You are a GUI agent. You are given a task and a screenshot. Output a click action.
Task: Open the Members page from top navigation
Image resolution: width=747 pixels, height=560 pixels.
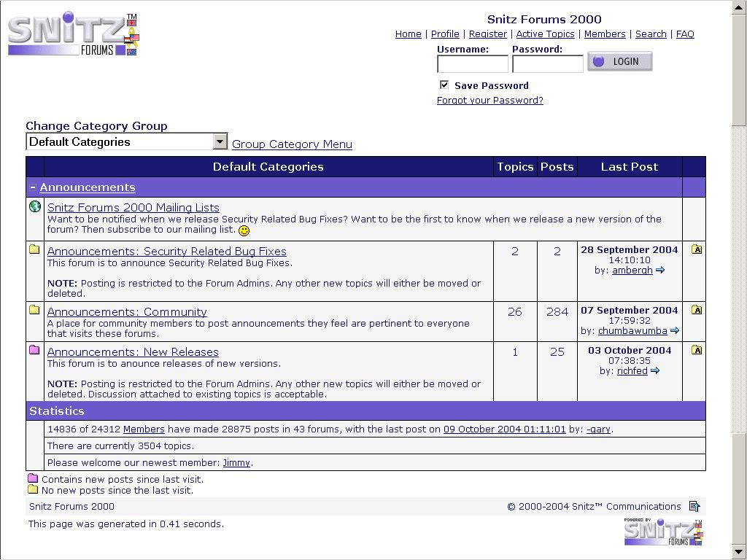[x=605, y=34]
